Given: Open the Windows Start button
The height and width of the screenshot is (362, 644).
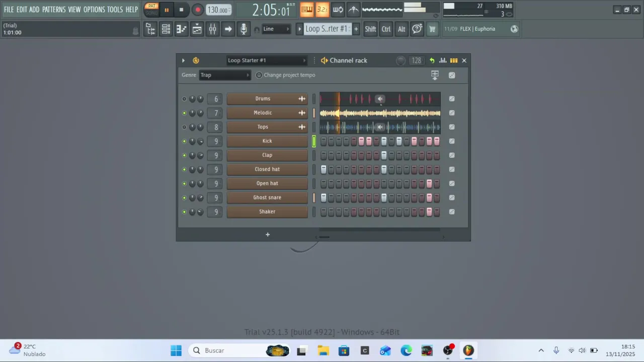Looking at the screenshot, I should coord(176,350).
